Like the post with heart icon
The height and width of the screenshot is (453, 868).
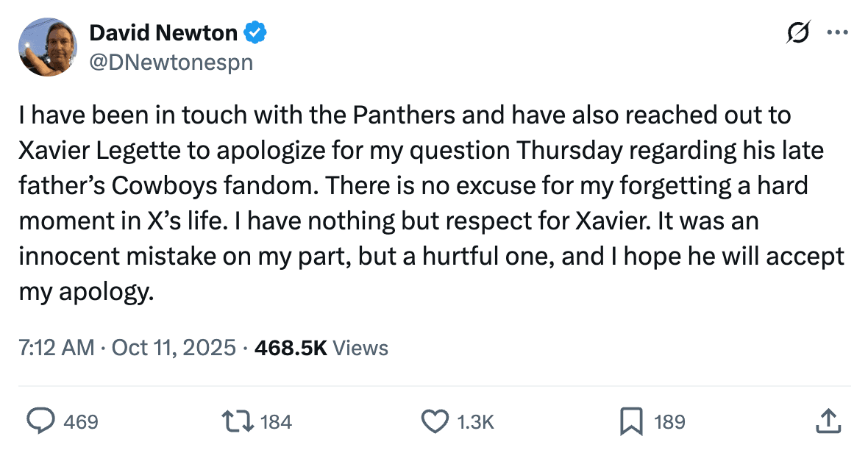[434, 421]
